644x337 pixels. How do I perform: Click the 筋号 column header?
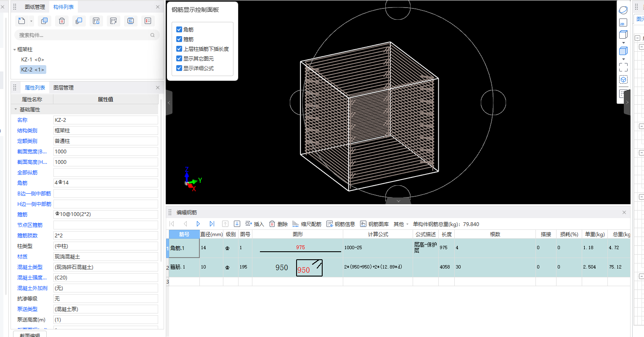pyautogui.click(x=184, y=234)
